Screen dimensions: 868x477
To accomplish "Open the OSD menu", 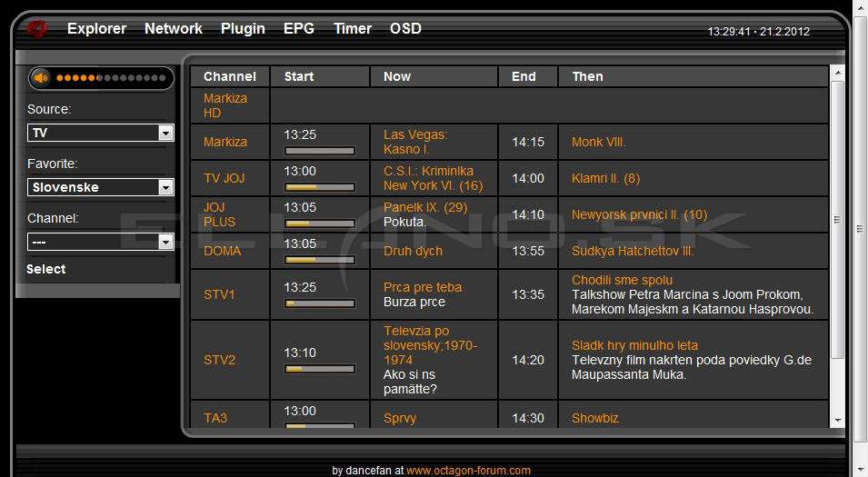I will click(405, 28).
